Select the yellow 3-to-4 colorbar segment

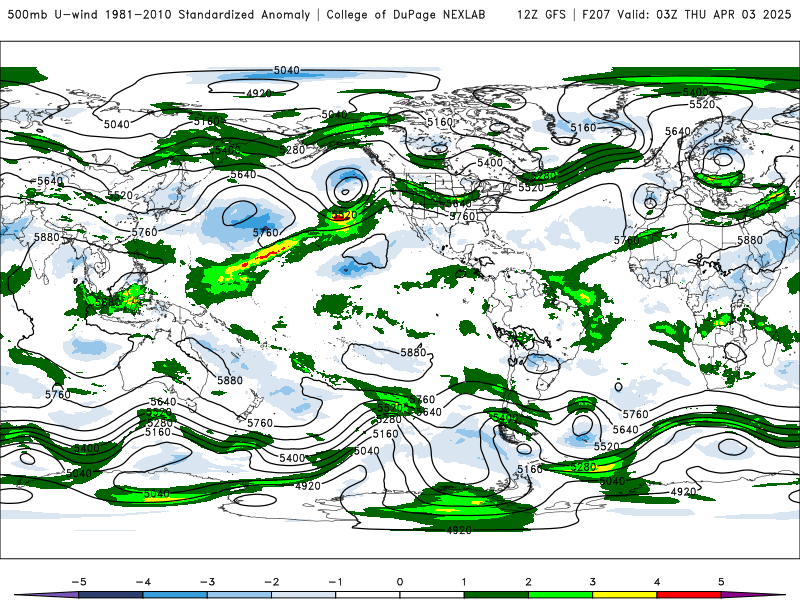[x=625, y=595]
